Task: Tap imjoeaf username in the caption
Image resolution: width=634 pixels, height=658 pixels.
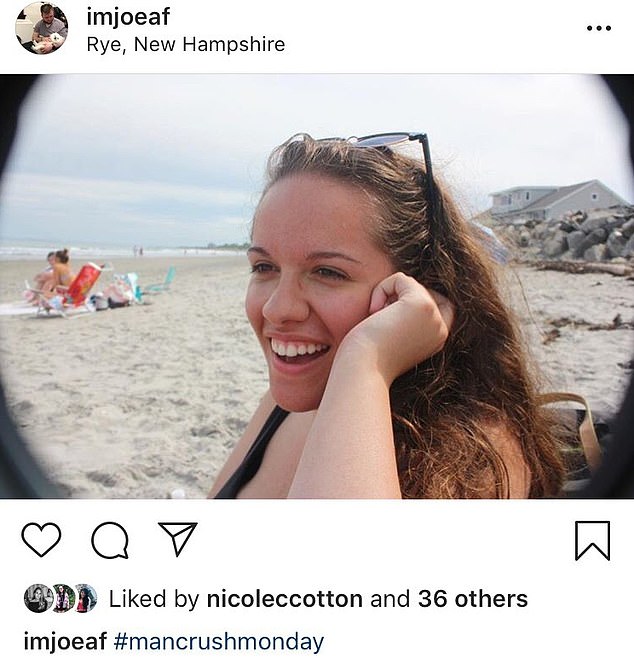Action: click(x=65, y=642)
